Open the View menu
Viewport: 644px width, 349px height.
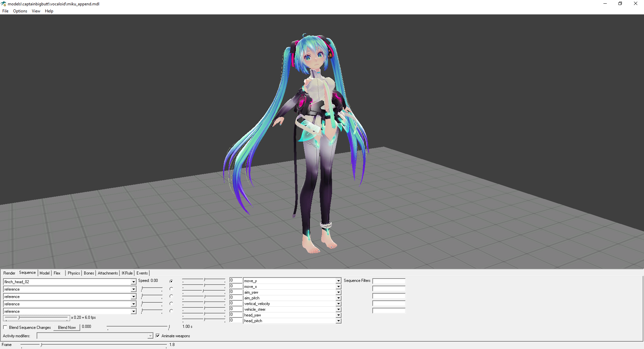[x=36, y=11]
